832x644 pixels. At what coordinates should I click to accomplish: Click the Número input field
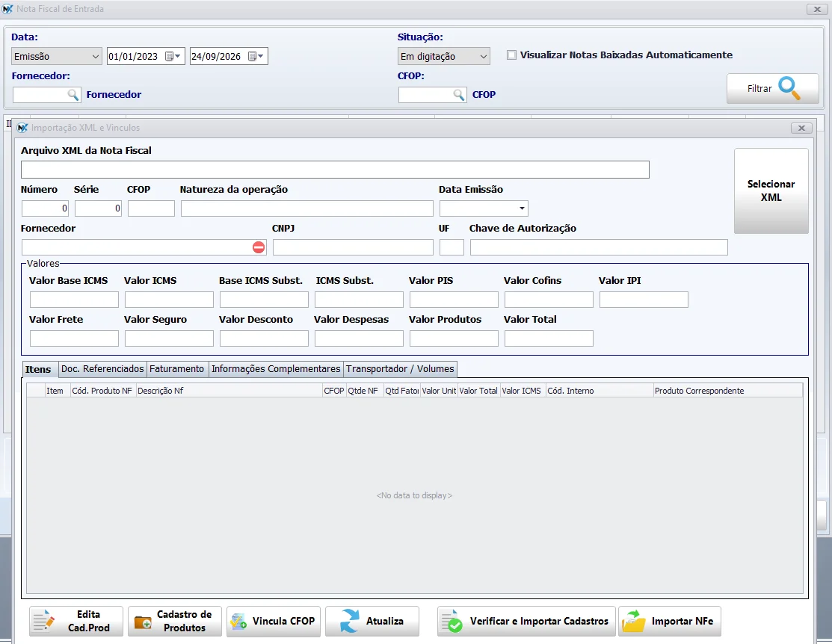click(45, 208)
